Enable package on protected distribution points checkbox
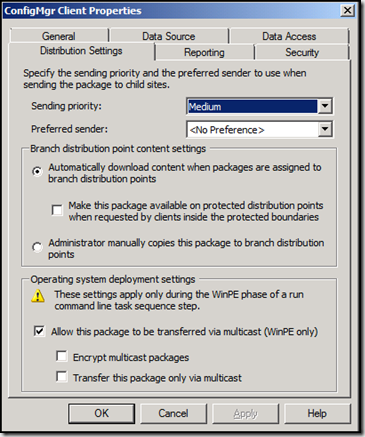 (x=57, y=210)
